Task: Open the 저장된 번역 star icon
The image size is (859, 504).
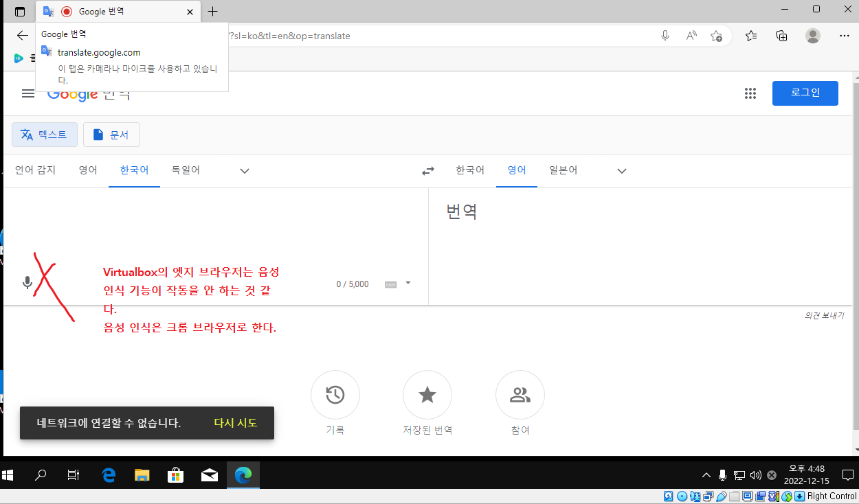Action: click(427, 395)
